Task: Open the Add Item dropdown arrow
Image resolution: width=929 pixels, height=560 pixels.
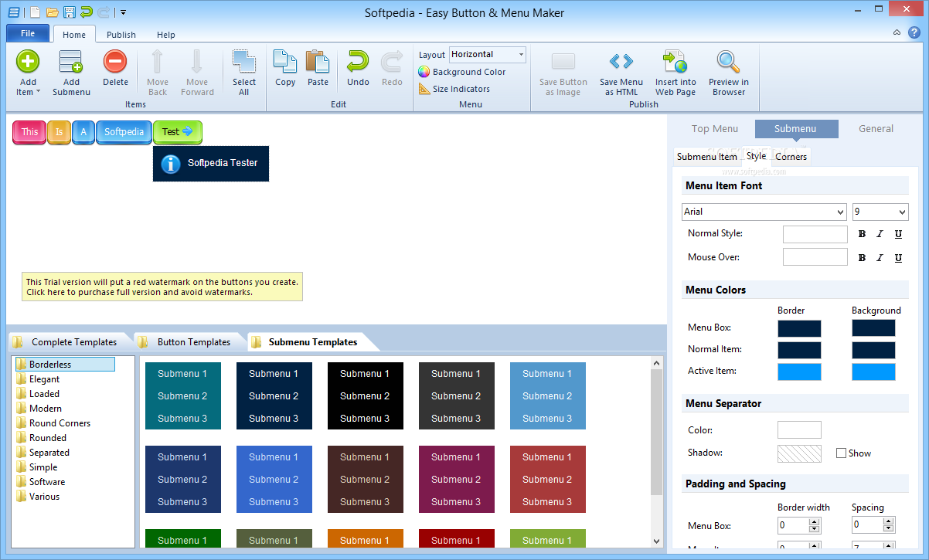Action: pos(39,92)
